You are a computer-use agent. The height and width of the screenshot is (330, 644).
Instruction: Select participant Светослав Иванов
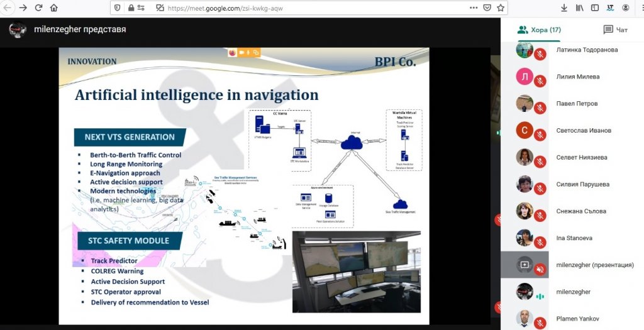coord(572,131)
